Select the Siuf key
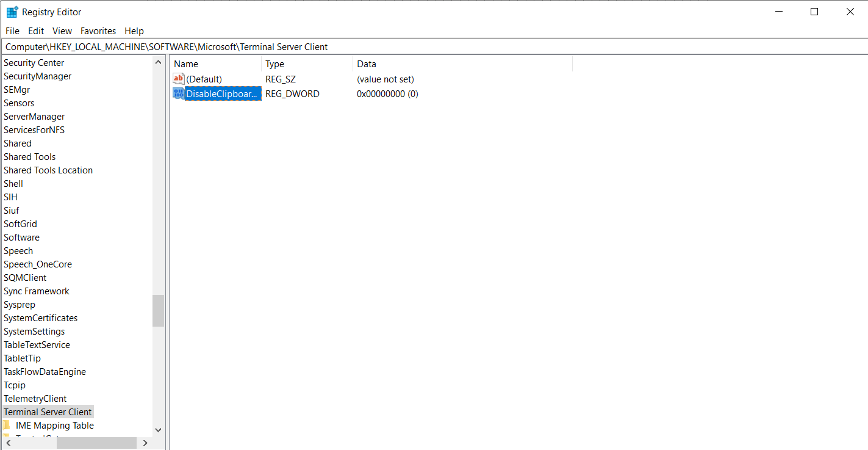868x450 pixels. pos(12,211)
